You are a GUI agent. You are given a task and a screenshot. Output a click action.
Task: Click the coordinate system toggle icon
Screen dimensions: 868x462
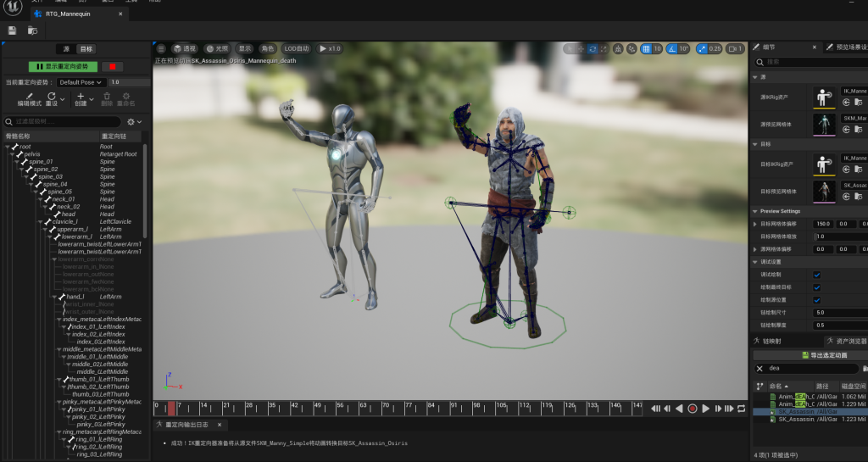coord(618,48)
